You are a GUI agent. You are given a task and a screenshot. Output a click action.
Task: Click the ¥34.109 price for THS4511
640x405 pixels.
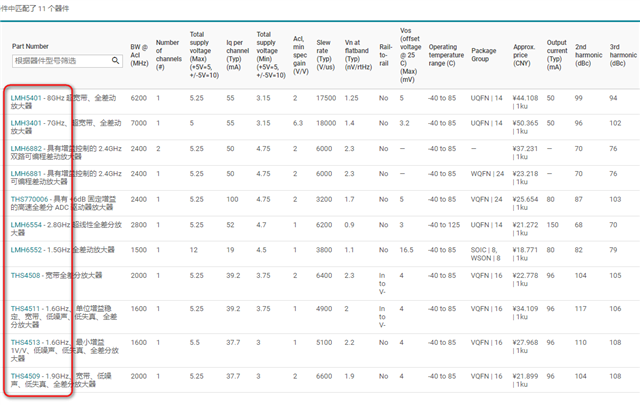(x=525, y=309)
